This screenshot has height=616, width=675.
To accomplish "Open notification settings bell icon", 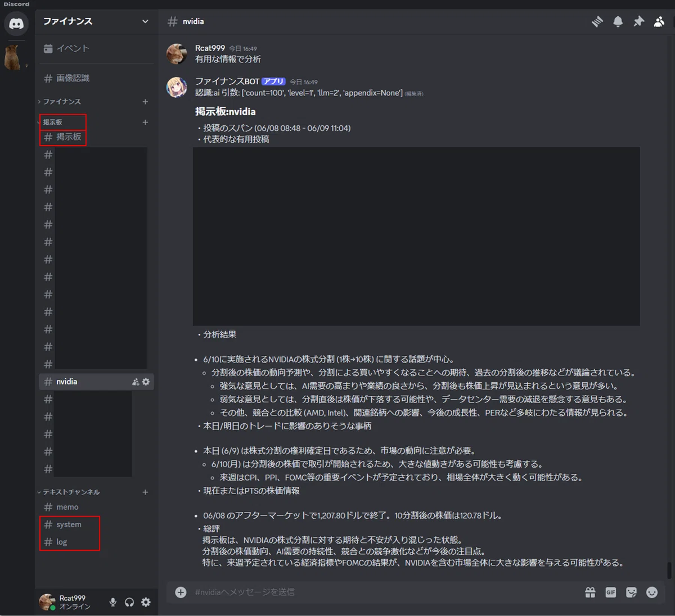I will tap(618, 21).
